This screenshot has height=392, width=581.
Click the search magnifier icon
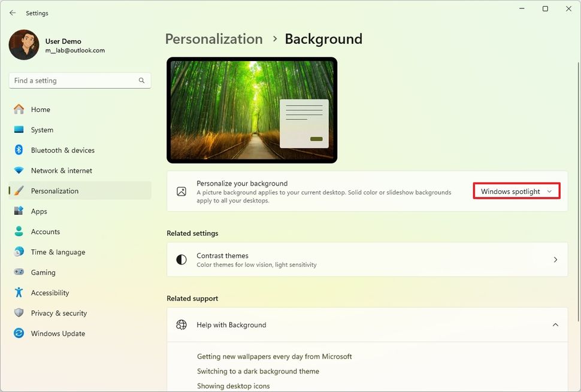point(141,80)
